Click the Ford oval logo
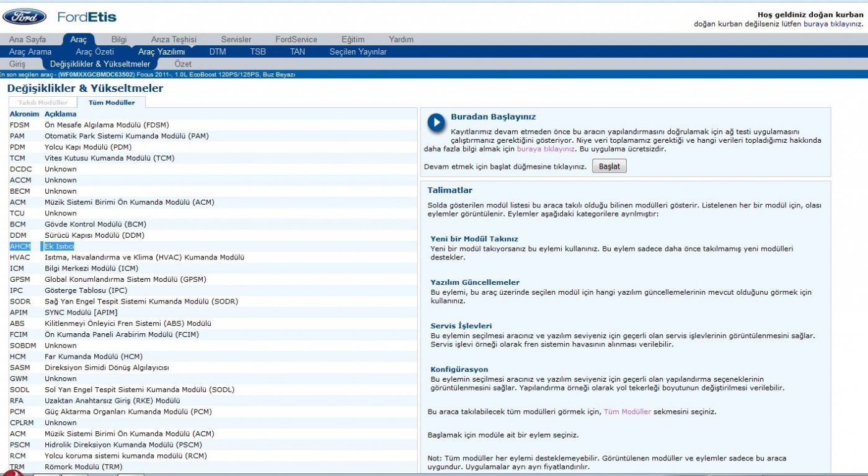 (24, 17)
